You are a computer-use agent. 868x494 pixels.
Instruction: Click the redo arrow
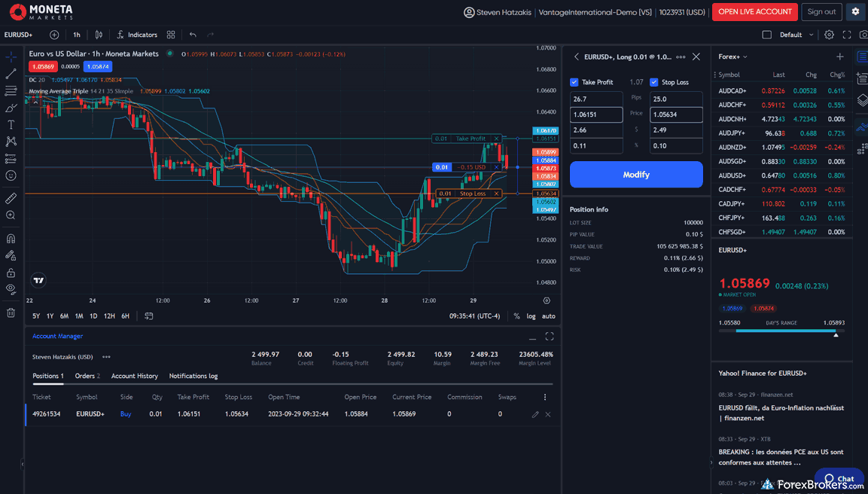pyautogui.click(x=210, y=35)
